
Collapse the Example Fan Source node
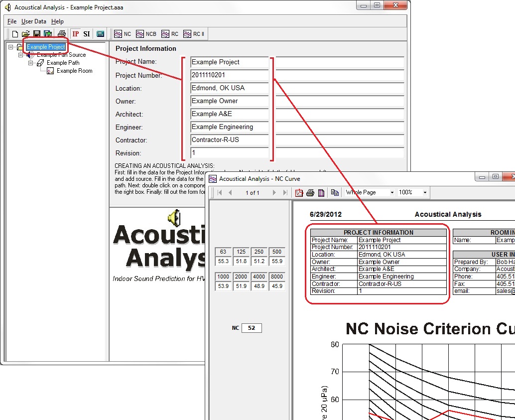(21, 55)
